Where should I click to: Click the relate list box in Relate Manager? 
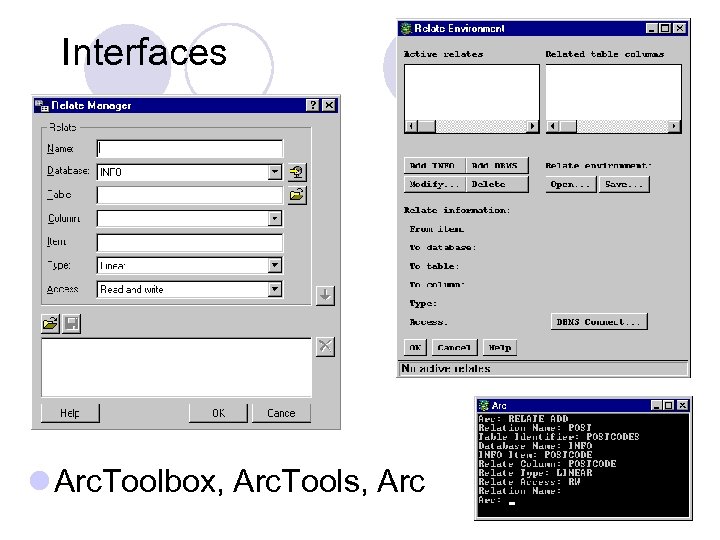coord(176,368)
